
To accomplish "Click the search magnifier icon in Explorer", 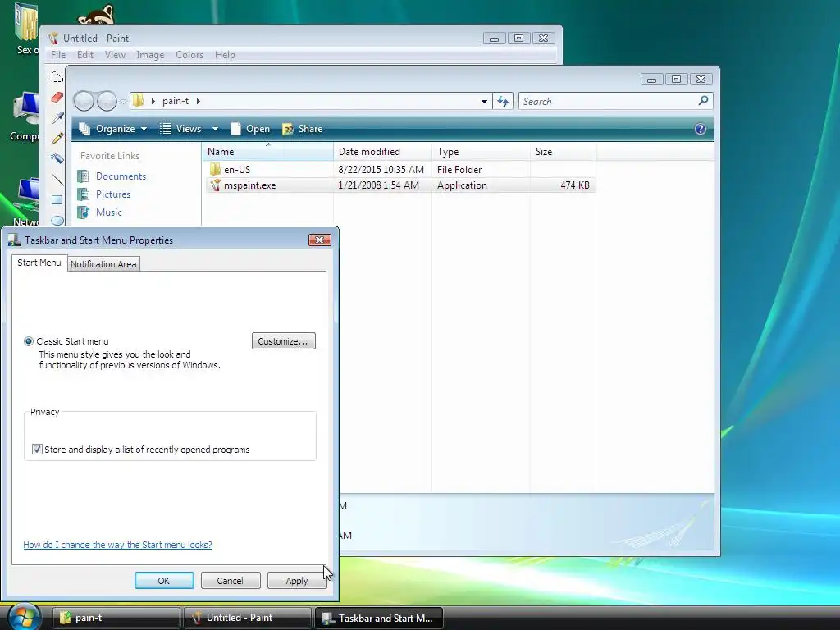I will coord(703,100).
